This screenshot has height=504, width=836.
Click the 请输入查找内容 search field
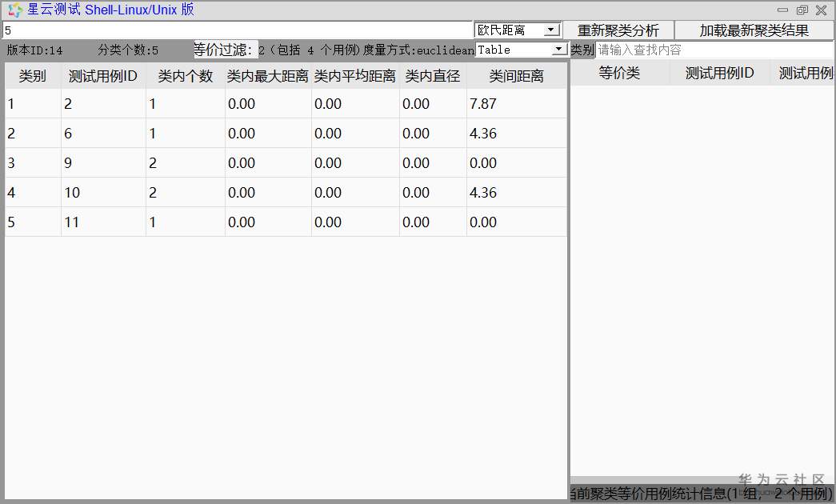tap(714, 50)
